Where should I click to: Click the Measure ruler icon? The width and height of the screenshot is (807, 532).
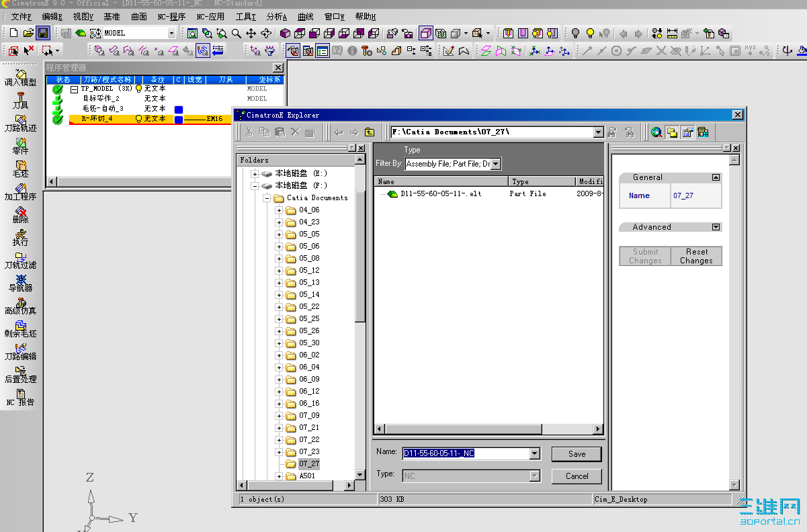point(672,33)
